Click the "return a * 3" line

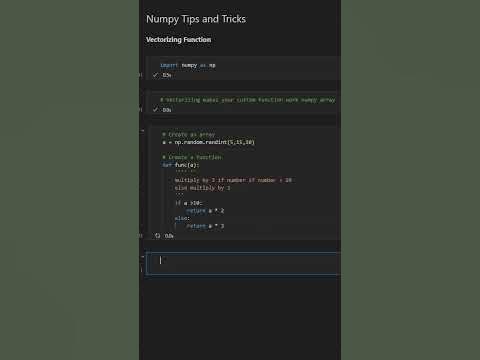205,226
